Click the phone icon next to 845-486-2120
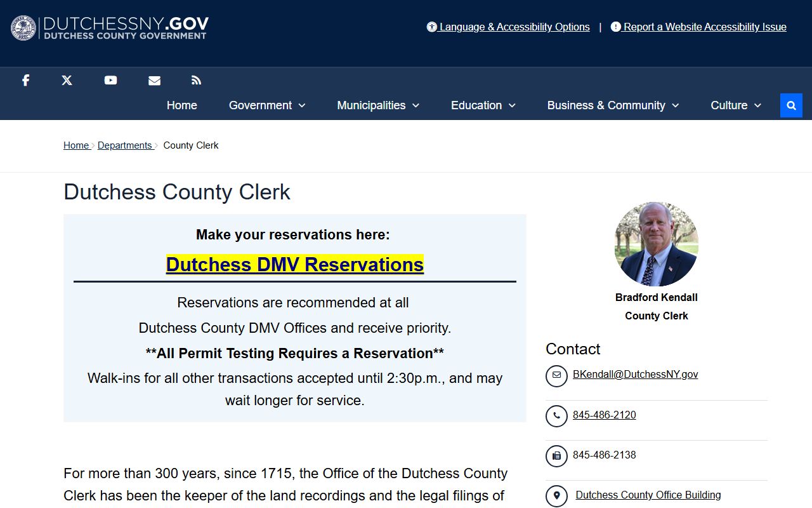 556,416
